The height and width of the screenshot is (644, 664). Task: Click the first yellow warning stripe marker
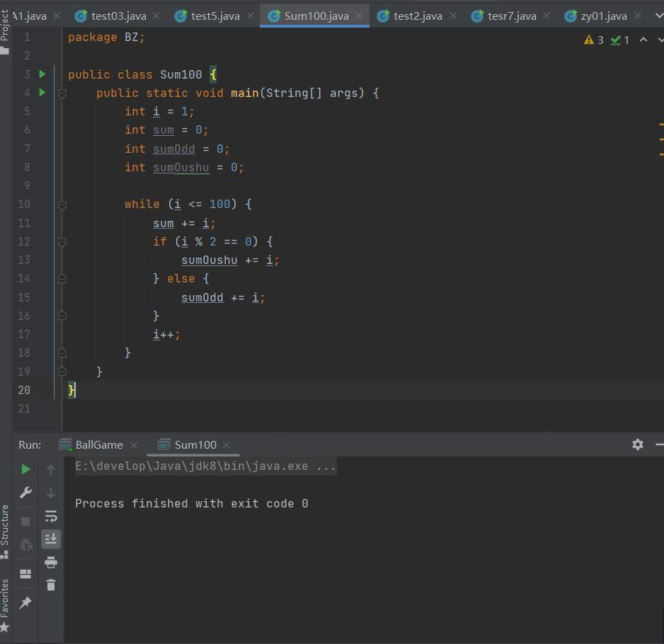point(661,125)
